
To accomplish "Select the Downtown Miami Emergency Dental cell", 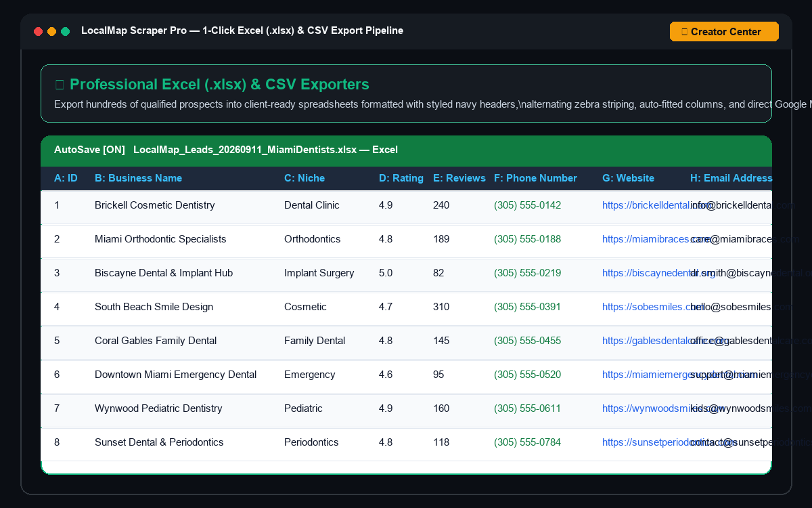I will tap(176, 375).
